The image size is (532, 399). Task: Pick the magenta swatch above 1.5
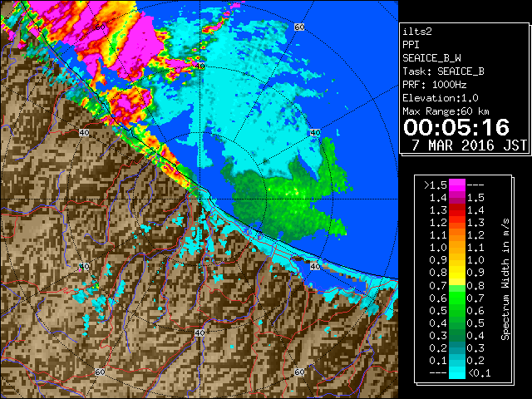pyautogui.click(x=457, y=185)
